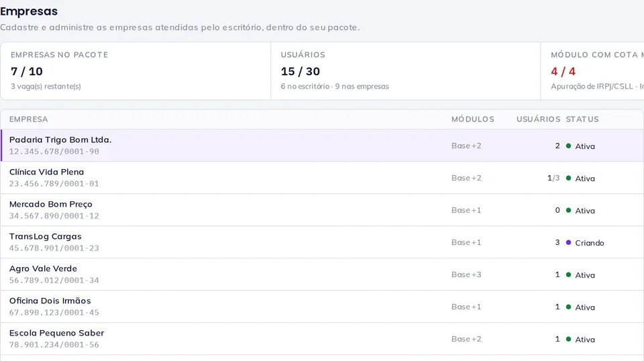Viewport: 644px width, 361px height.
Task: Click CNPJ 56.789.012/0001-34
Action: (54, 280)
